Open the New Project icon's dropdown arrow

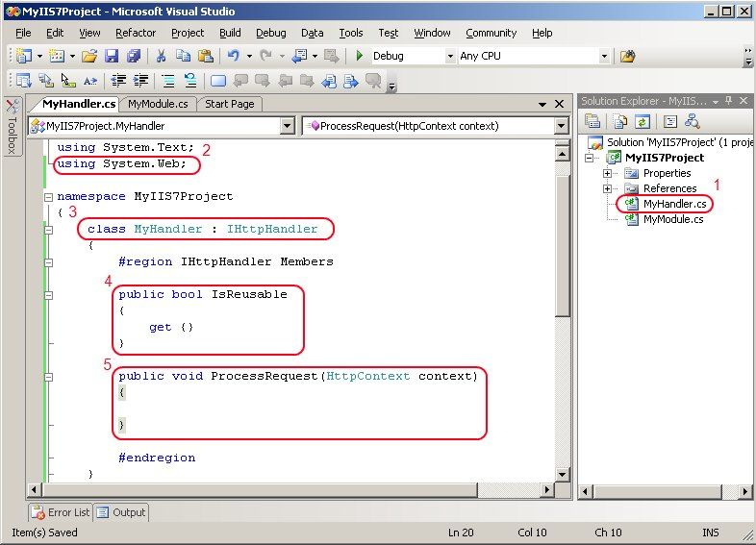pyautogui.click(x=40, y=57)
